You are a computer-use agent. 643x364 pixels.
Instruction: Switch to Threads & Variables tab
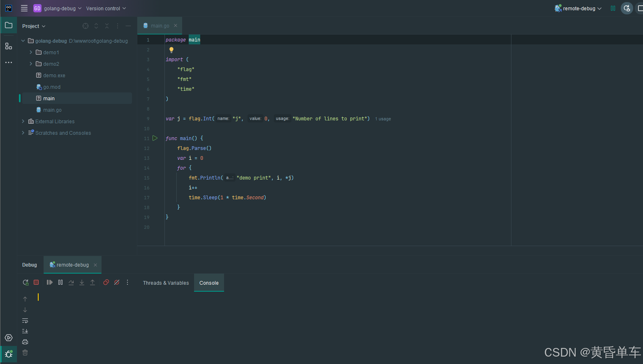(166, 283)
